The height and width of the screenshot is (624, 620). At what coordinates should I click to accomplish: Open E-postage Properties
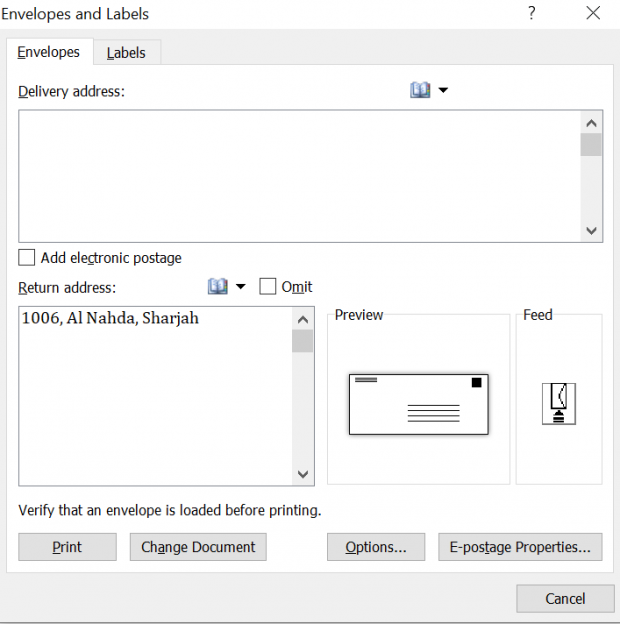(x=520, y=547)
